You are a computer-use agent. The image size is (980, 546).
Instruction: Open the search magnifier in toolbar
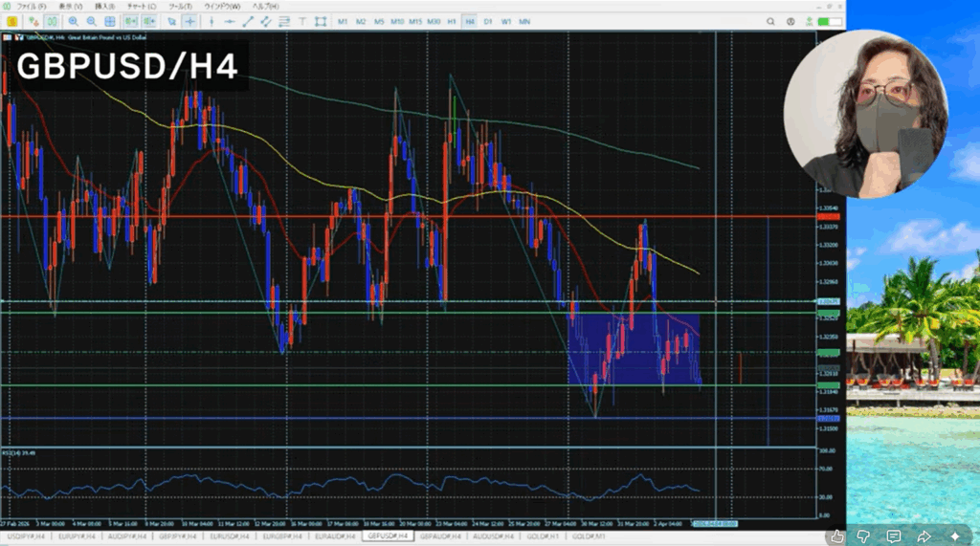[x=770, y=20]
